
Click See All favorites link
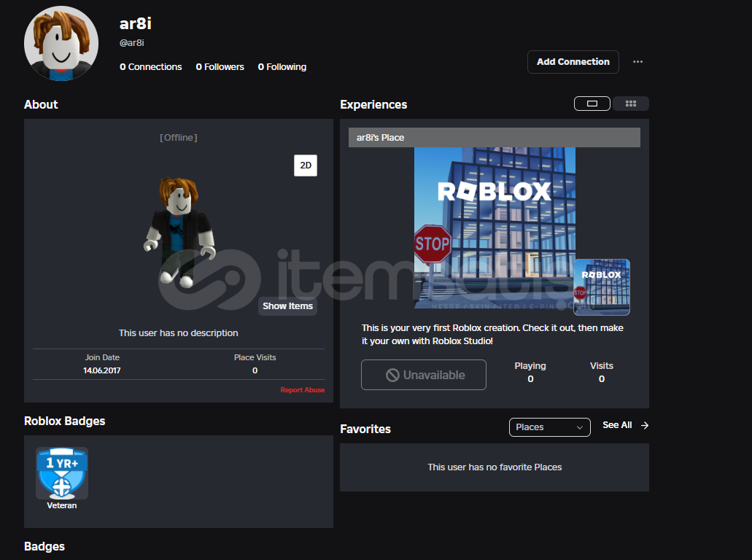(617, 425)
